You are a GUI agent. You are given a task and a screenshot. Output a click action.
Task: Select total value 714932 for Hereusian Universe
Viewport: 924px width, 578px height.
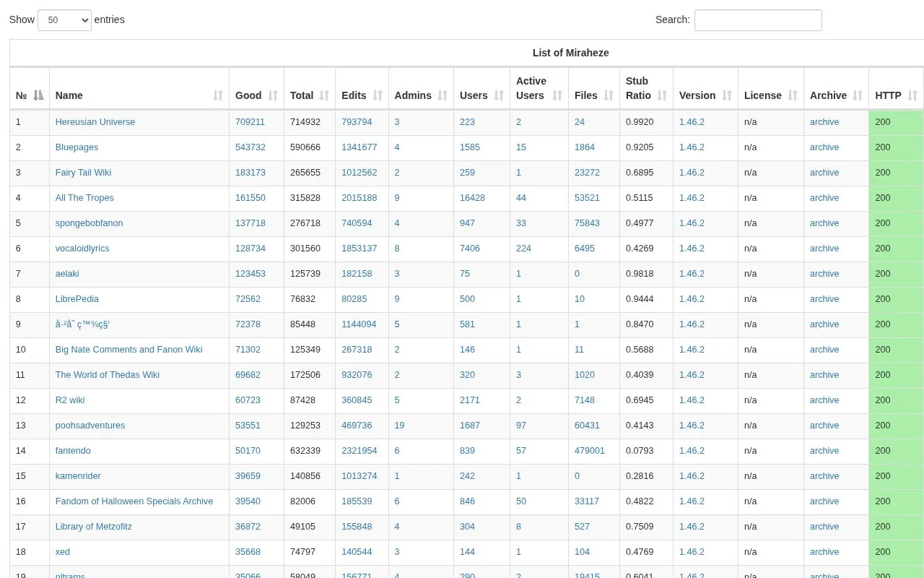click(x=305, y=122)
